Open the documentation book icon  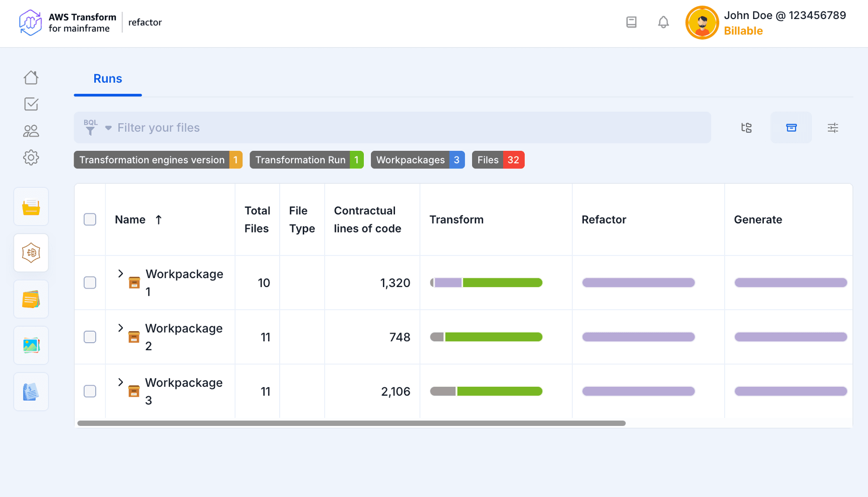631,22
